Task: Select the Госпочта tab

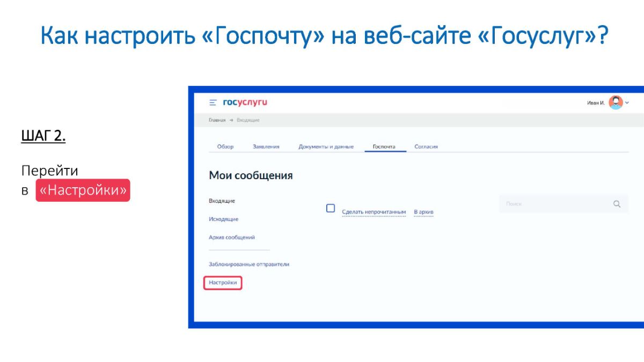Action: [384, 146]
